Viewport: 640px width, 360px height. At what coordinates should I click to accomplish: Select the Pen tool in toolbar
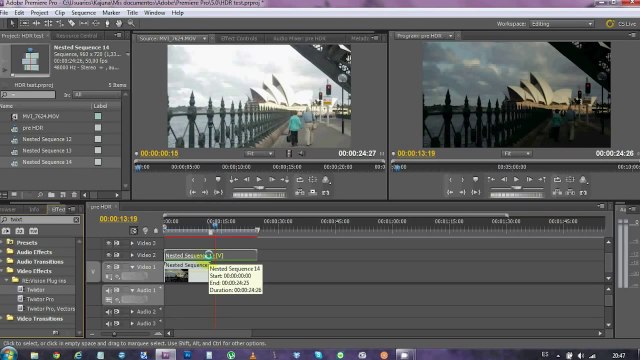[107, 23]
